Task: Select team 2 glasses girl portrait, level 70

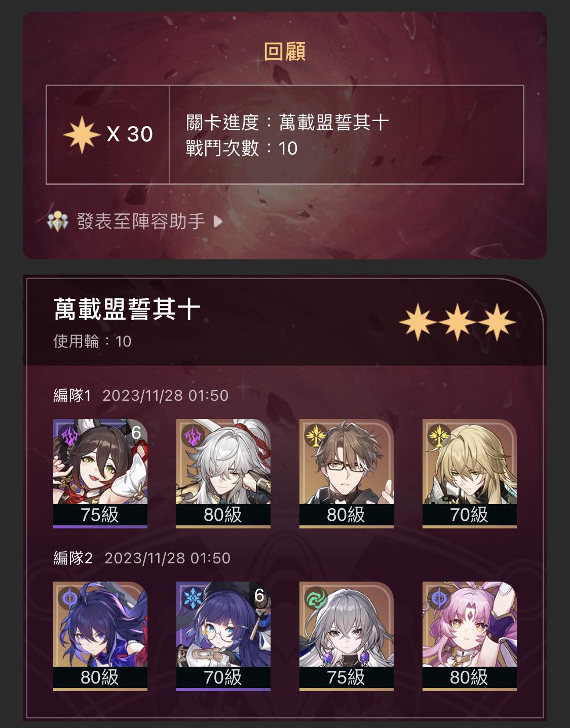Action: click(223, 636)
